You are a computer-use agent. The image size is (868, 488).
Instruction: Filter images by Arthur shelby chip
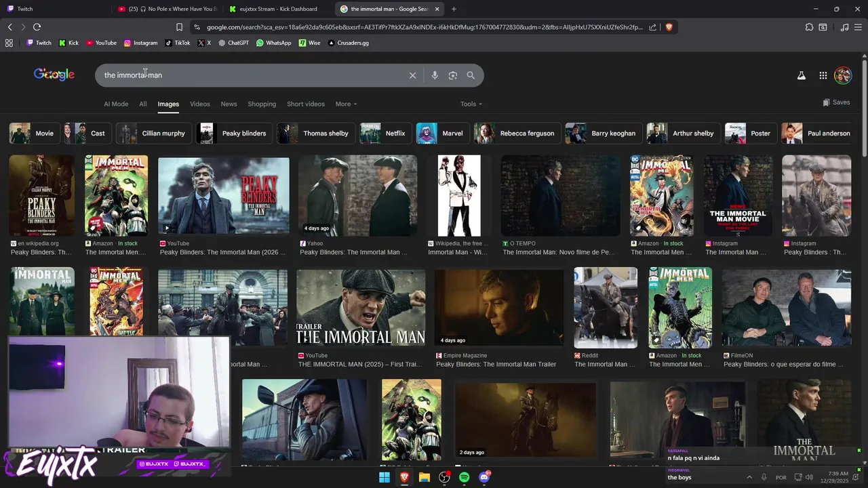(684, 134)
